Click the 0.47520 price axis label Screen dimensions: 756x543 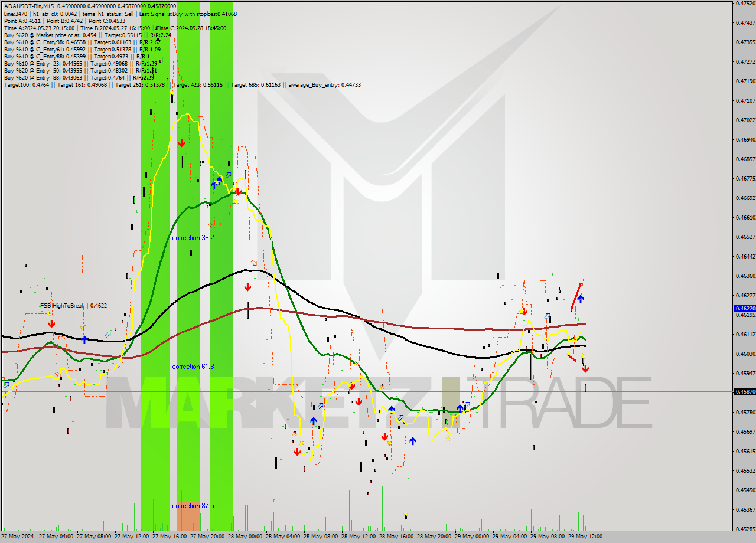point(746,3)
